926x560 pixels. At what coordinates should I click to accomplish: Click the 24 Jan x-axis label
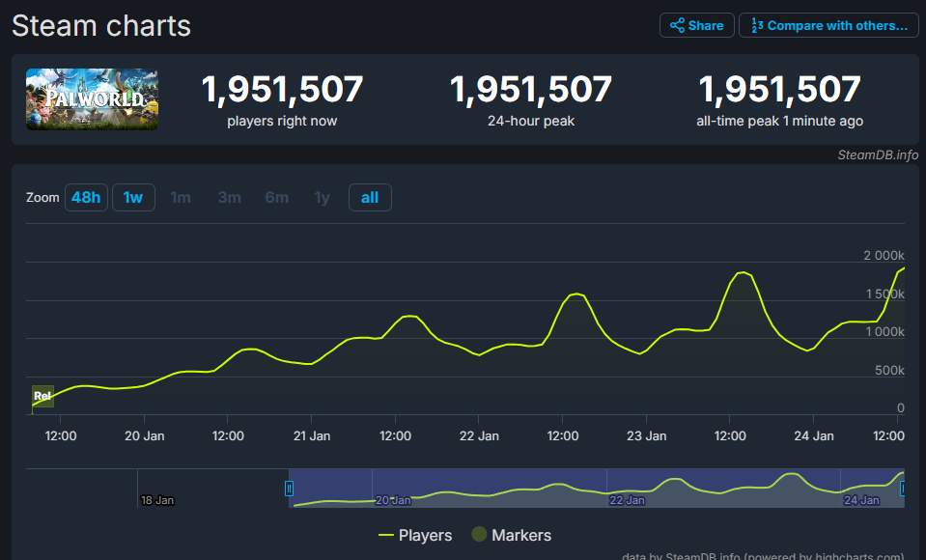(x=814, y=436)
